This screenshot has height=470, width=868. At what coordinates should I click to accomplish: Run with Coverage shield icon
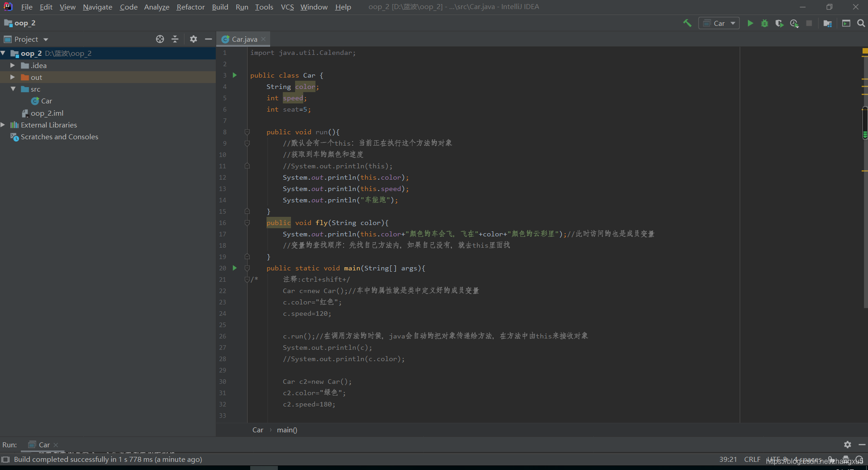(779, 23)
